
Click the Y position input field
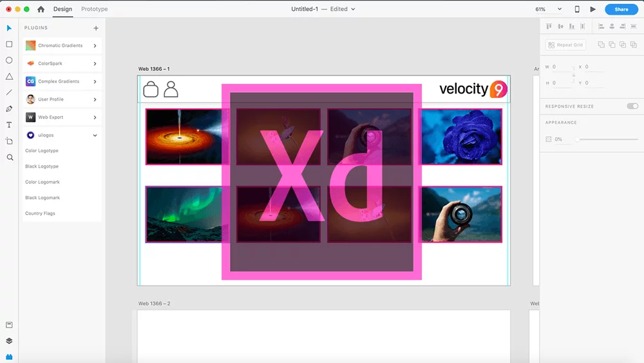[x=594, y=83]
